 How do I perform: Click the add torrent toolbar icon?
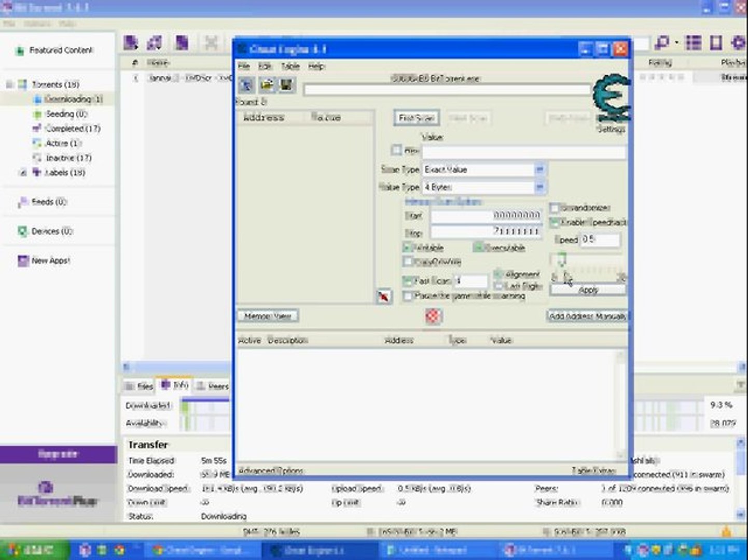pos(131,43)
